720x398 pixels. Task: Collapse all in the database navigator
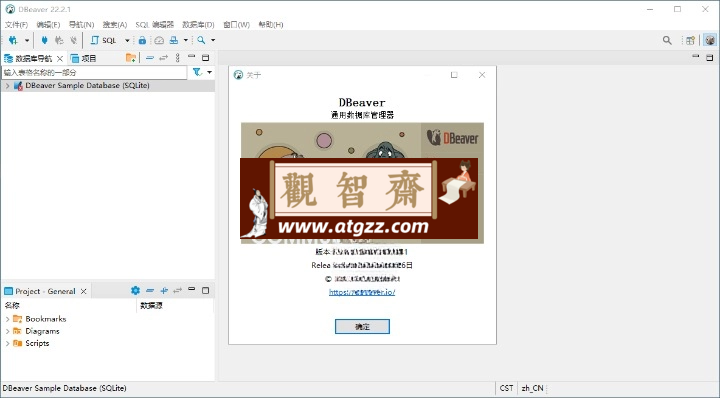(x=150, y=58)
